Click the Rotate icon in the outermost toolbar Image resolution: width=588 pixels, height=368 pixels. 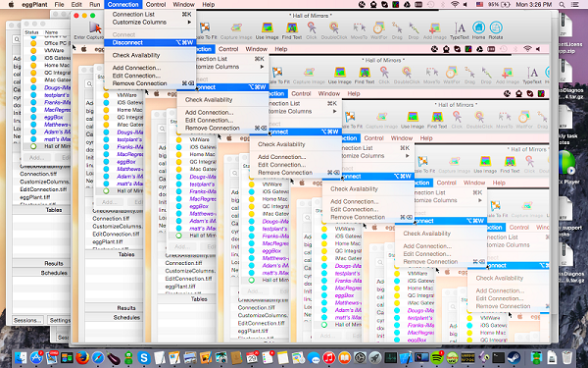point(496,30)
